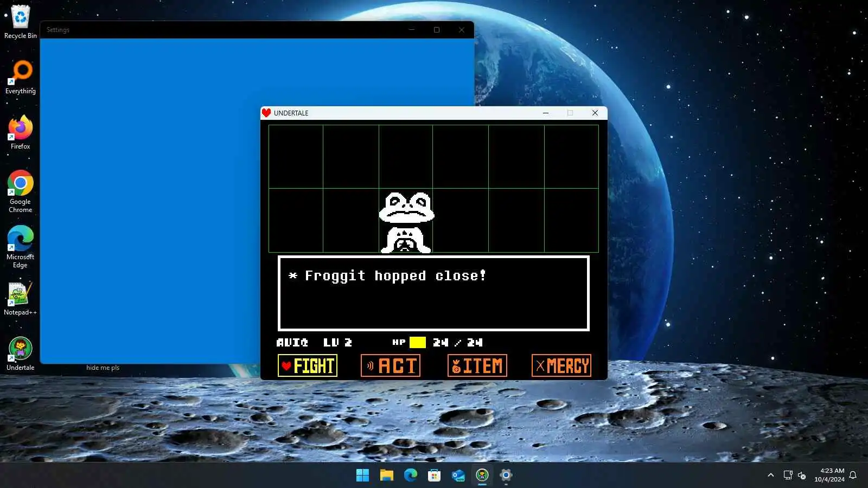
Task: Open the clock and calendar flyout
Action: tap(829, 475)
